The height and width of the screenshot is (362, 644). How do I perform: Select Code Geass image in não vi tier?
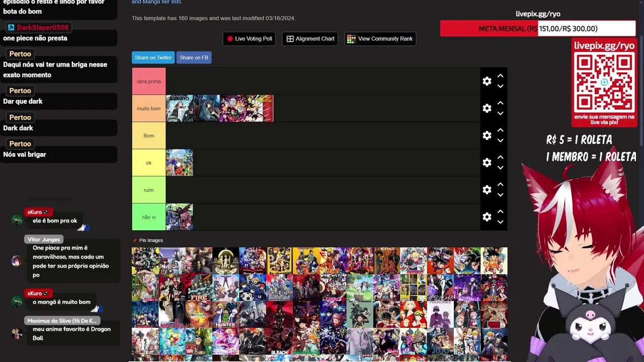click(x=180, y=217)
